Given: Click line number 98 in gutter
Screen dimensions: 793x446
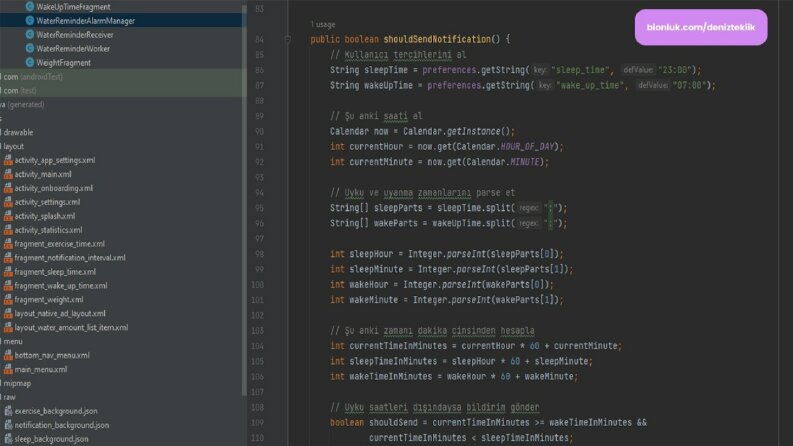Looking at the screenshot, I should pos(259,254).
